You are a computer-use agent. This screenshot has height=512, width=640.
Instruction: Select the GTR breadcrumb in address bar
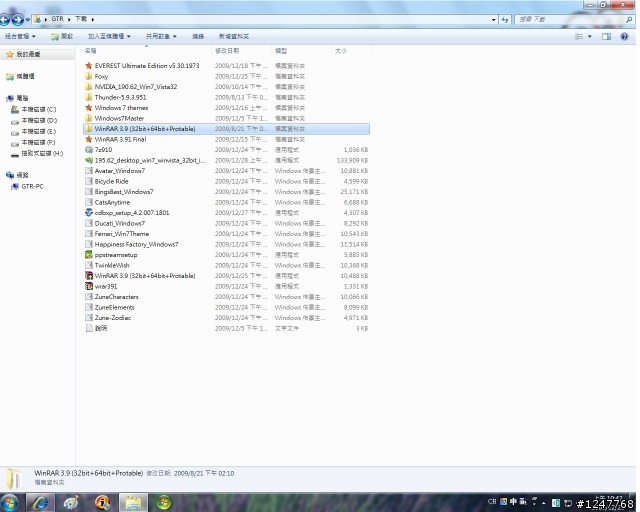coord(58,19)
